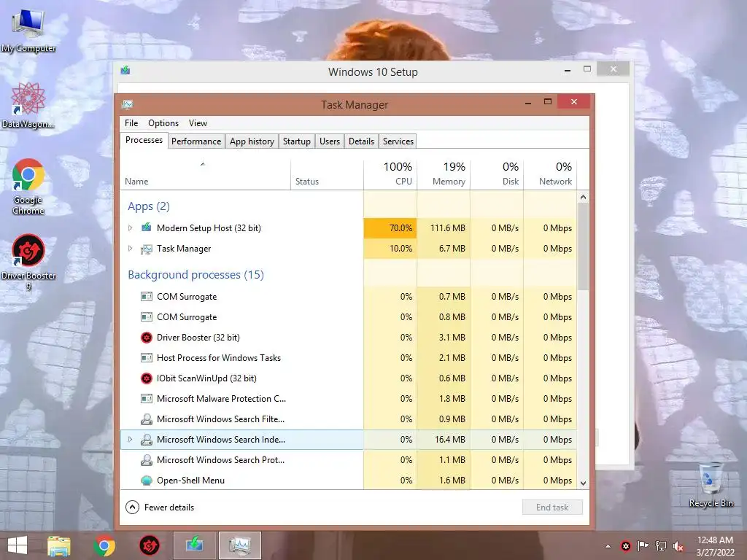This screenshot has width=747, height=560.
Task: Open Chrome from the taskbar
Action: 104,545
